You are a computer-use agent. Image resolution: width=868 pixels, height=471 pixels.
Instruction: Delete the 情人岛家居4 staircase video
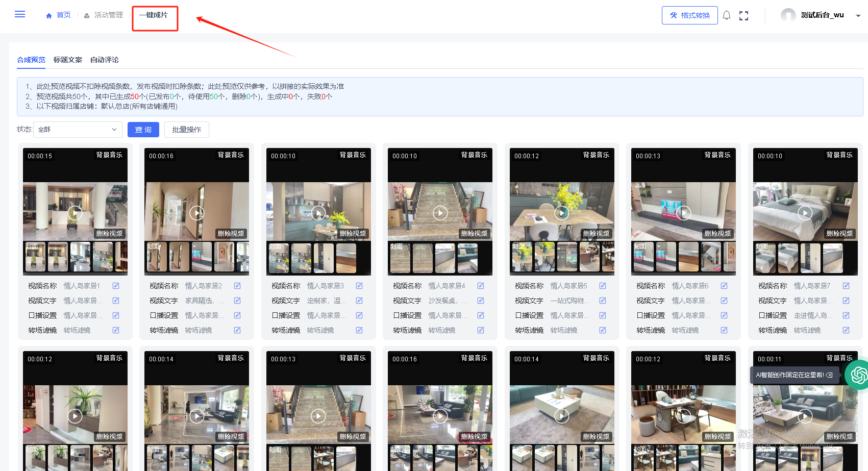474,234
